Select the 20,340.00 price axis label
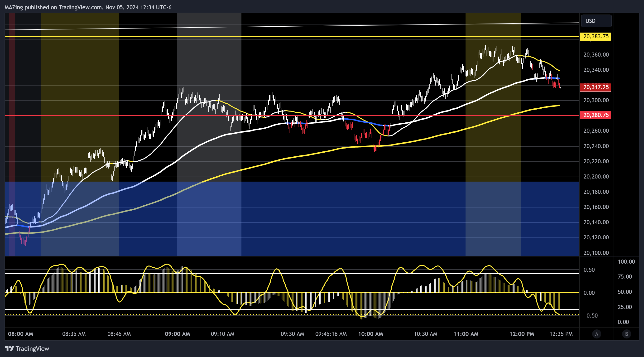The height and width of the screenshot is (357, 644). pyautogui.click(x=596, y=70)
